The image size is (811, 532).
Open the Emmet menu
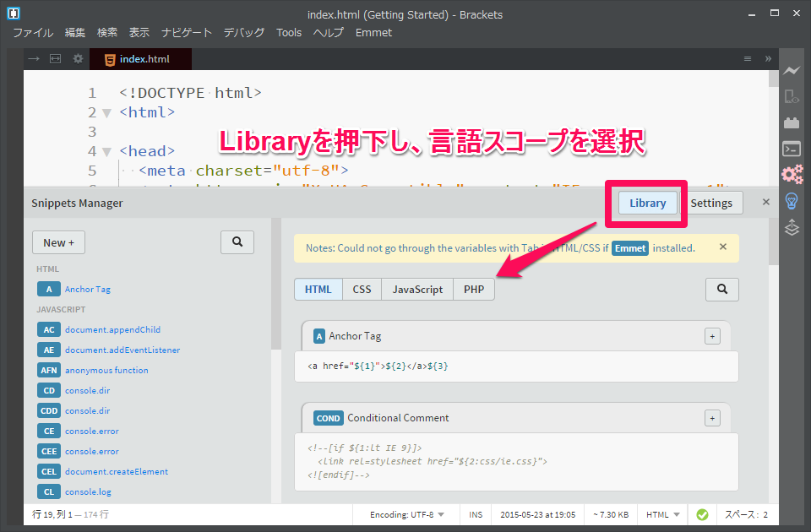pos(373,33)
